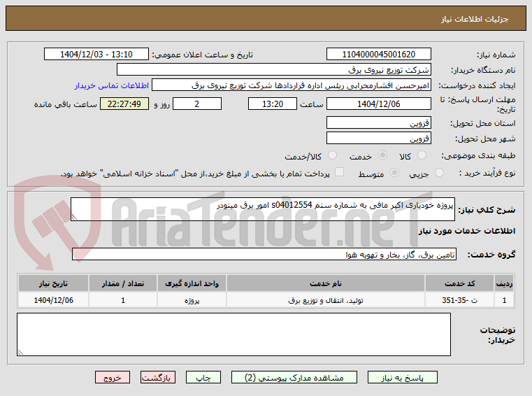Click the شماره نیاز field 1104000045001620
The width and height of the screenshot is (532, 396).
(379, 55)
